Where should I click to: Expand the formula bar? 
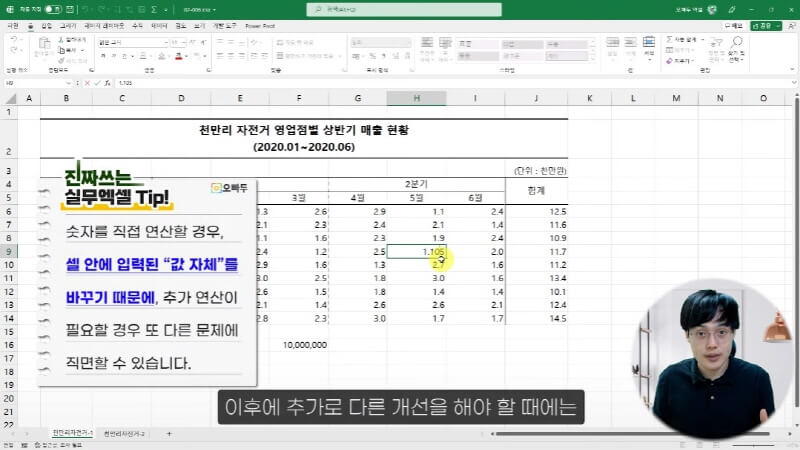coord(794,83)
